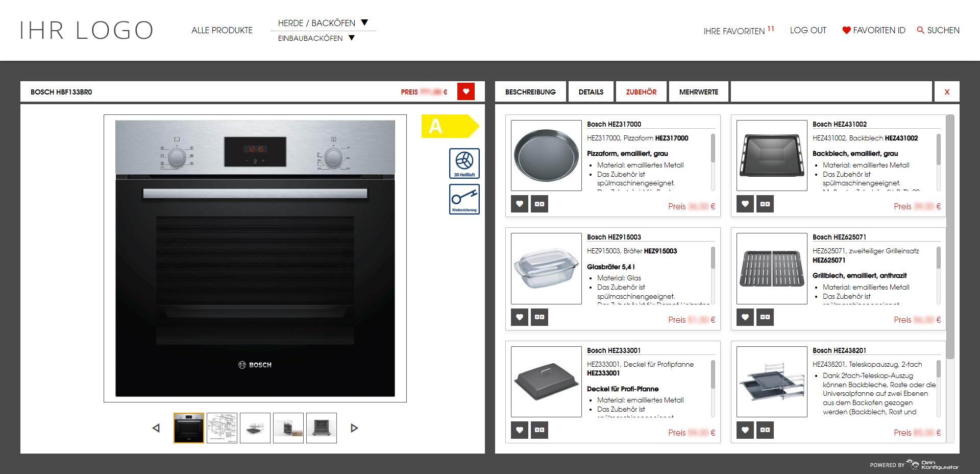Toggle favorite for Bosch HBF133BR0 oven
The image size is (980, 474).
click(465, 91)
